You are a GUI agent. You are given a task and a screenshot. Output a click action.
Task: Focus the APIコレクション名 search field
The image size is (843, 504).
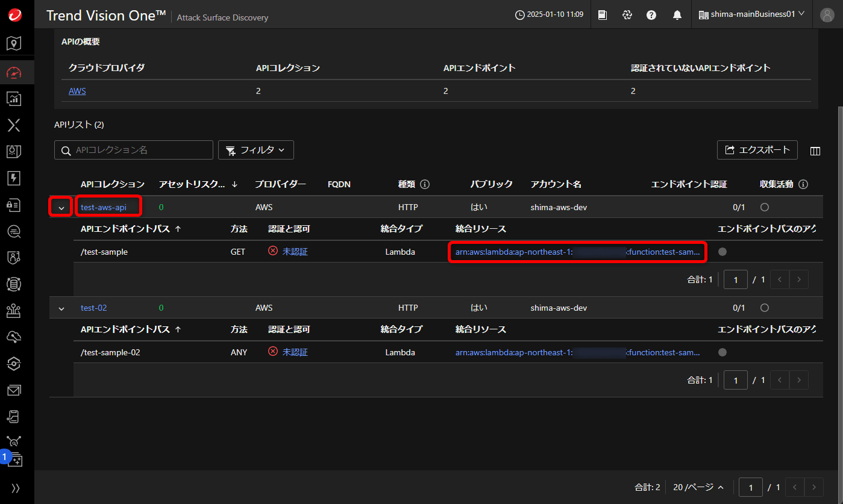tap(134, 150)
